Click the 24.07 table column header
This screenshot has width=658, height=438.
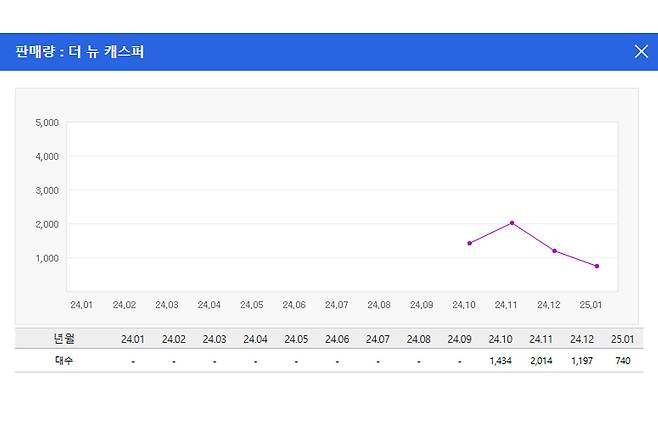point(378,339)
